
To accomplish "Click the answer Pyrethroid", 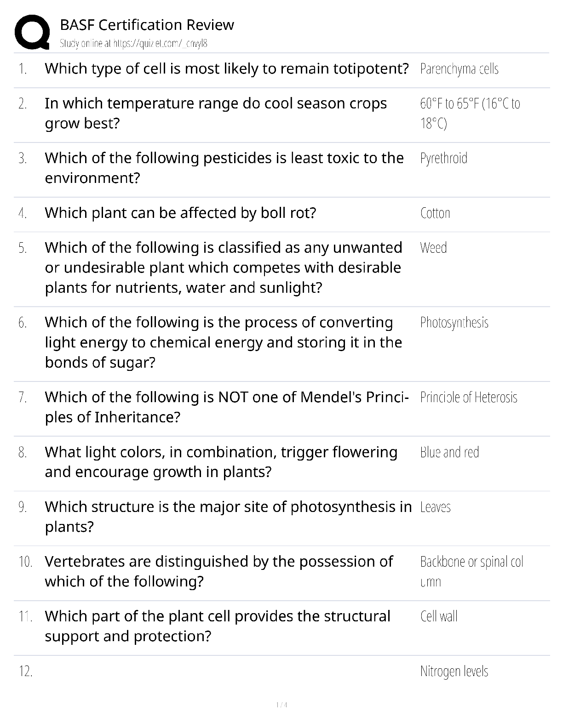I will coord(444,158).
